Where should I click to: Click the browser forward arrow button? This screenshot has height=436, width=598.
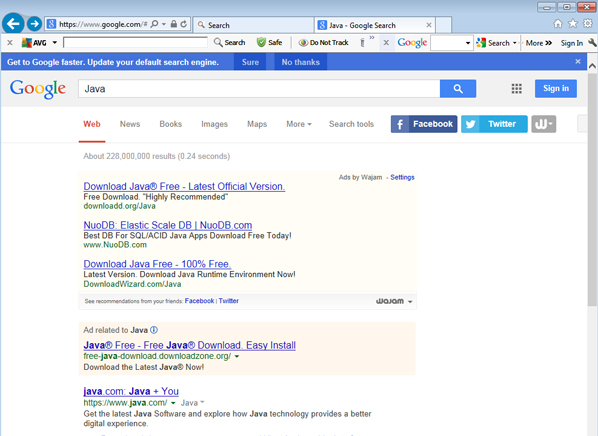point(35,24)
